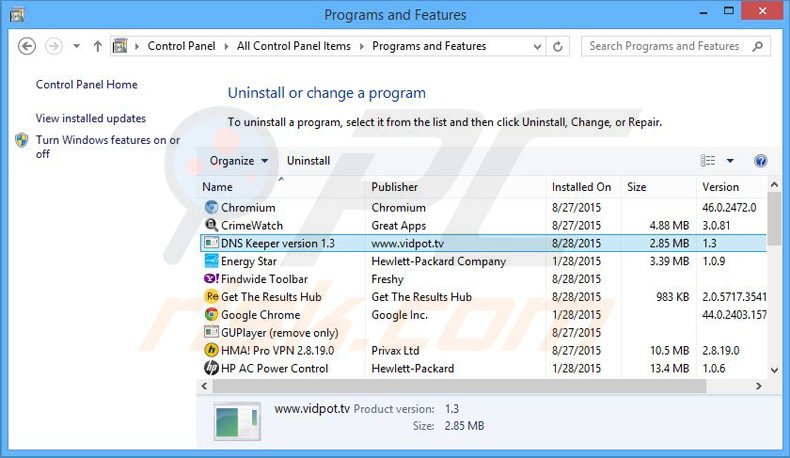Click the horizontal scrollbar left arrow
Screen dimensions: 790x458
(x=205, y=386)
